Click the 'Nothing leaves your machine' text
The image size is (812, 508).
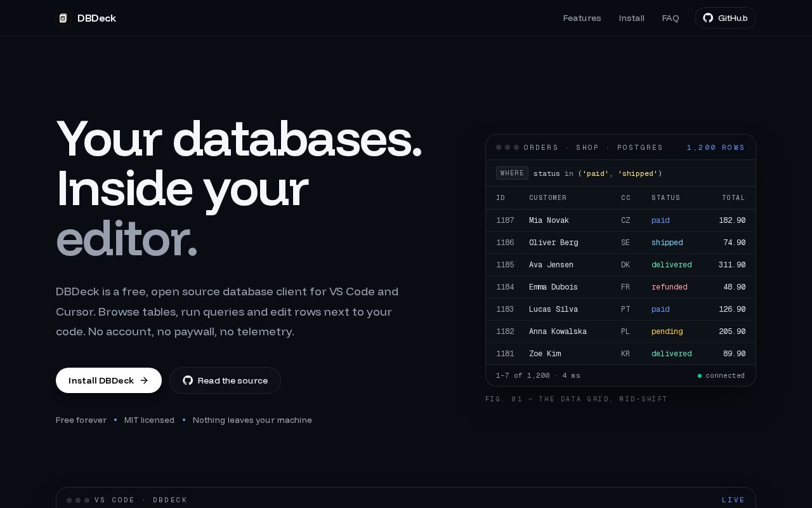coord(252,420)
